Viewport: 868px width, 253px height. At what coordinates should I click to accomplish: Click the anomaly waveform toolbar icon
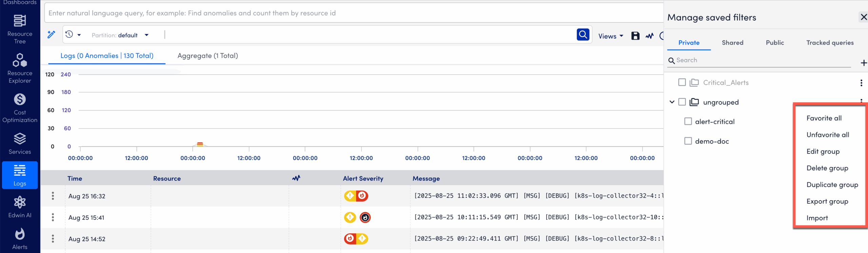point(649,36)
